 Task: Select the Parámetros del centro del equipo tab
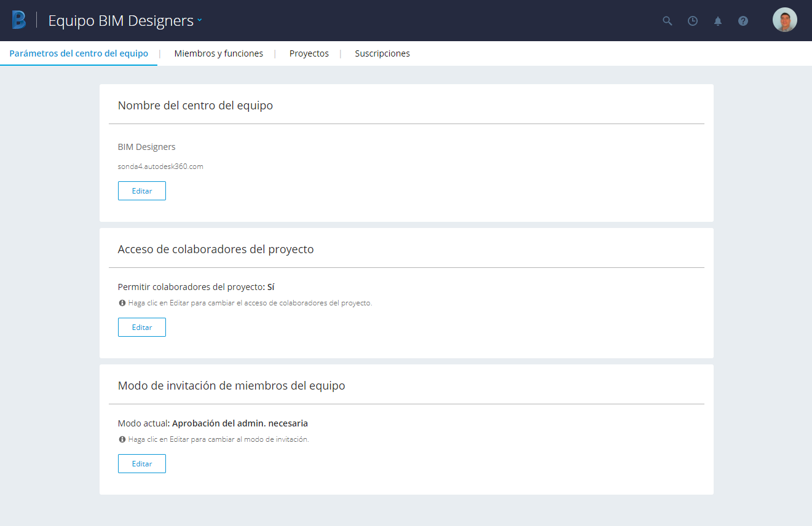pos(79,53)
